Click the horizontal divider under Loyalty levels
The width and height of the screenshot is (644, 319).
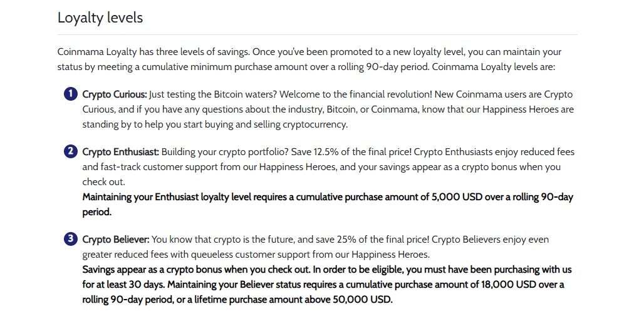(x=317, y=35)
